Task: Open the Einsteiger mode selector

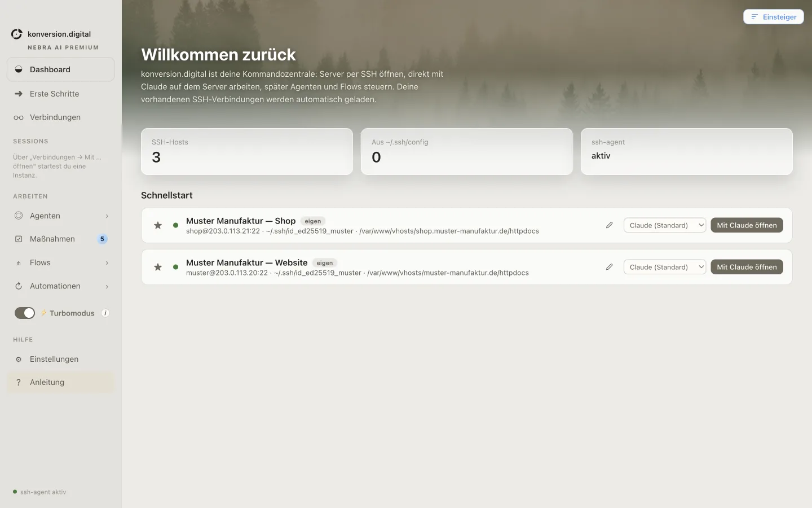Action: [x=774, y=17]
